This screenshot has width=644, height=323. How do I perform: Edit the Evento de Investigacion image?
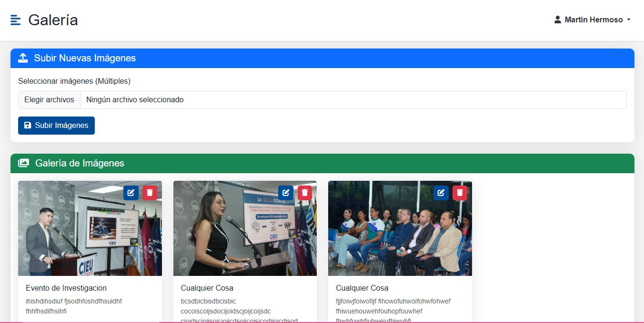[131, 193]
